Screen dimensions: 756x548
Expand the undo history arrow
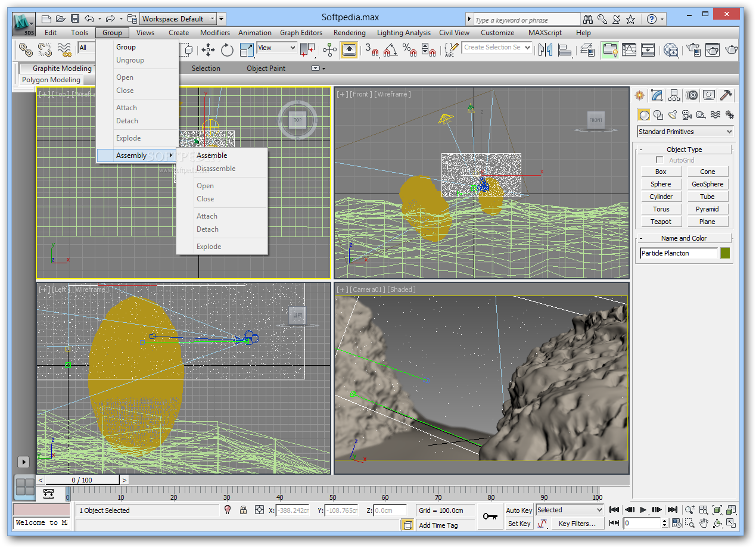tap(99, 19)
